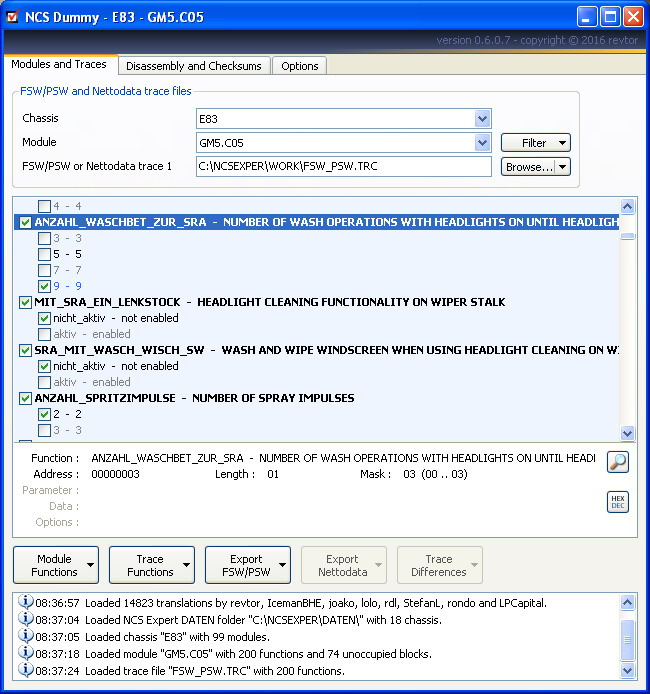Screen dimensions: 650x694
Task: Check '3 - 3' under ANZAHL_SPRITZIMPULSE
Action: (x=44, y=430)
